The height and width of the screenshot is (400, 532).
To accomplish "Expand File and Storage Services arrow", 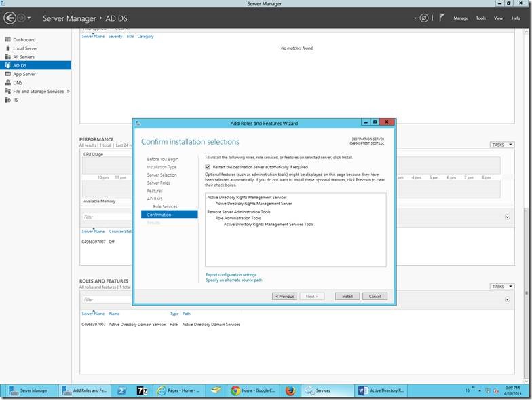I will 68,91.
